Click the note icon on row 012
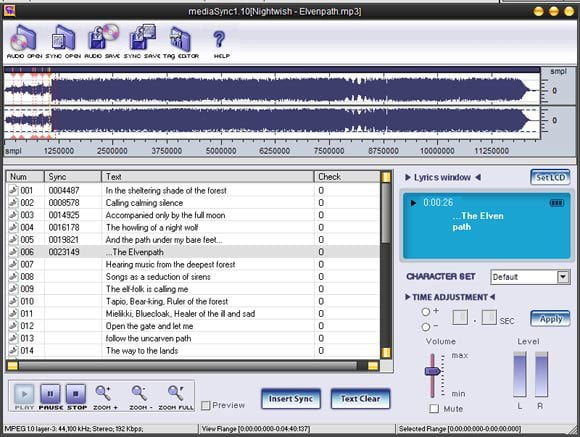 point(13,326)
